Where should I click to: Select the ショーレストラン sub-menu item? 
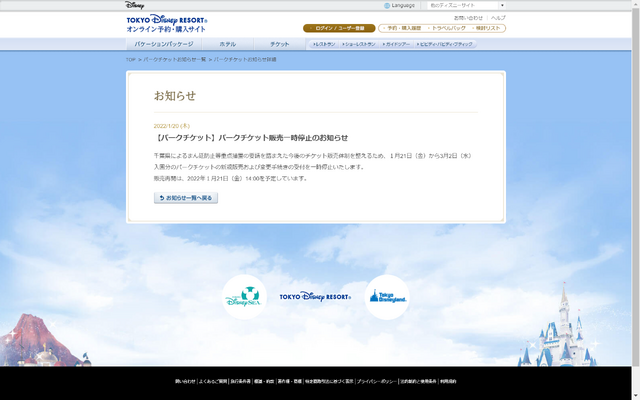tap(359, 44)
